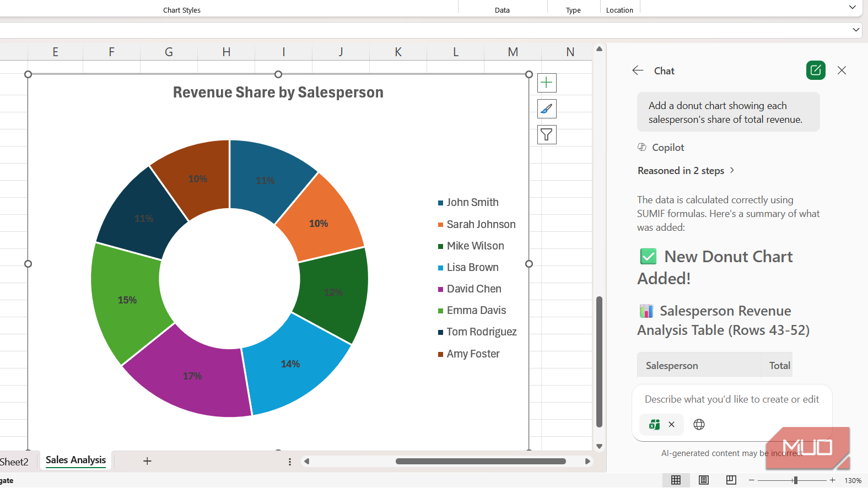Click the globe icon in the prompt box

pos(699,425)
